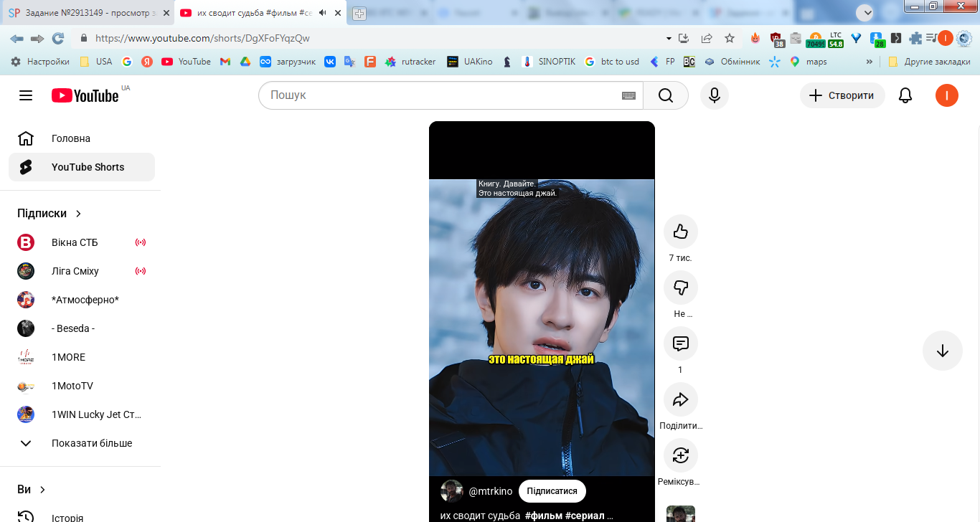Image resolution: width=980 pixels, height=522 pixels.
Task: Open the #фильм hashtag link
Action: [544, 516]
